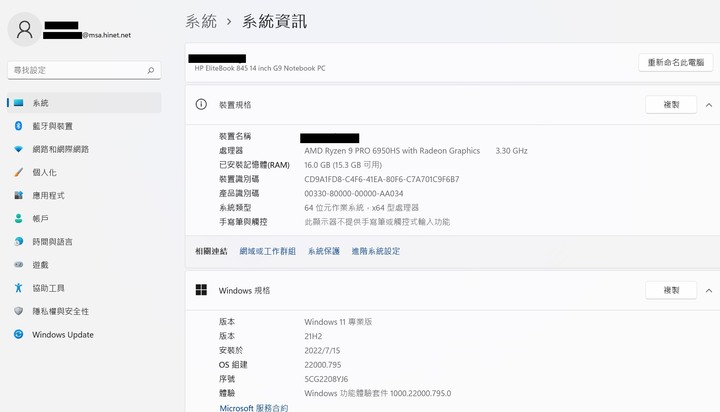Viewport: 720px width, 412px height.
Task: Click the 尋找設定 search field
Action: [x=84, y=70]
